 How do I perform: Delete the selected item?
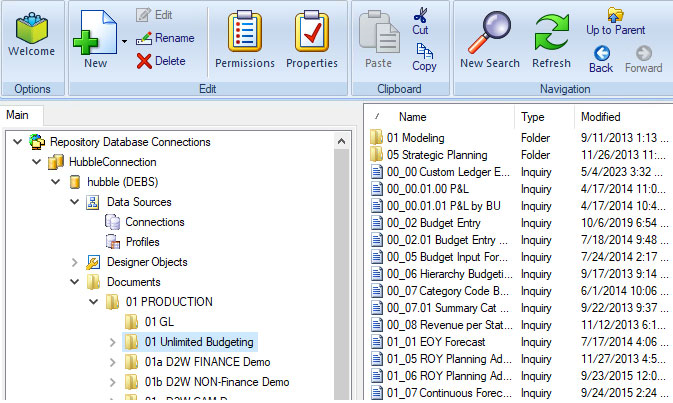(160, 61)
